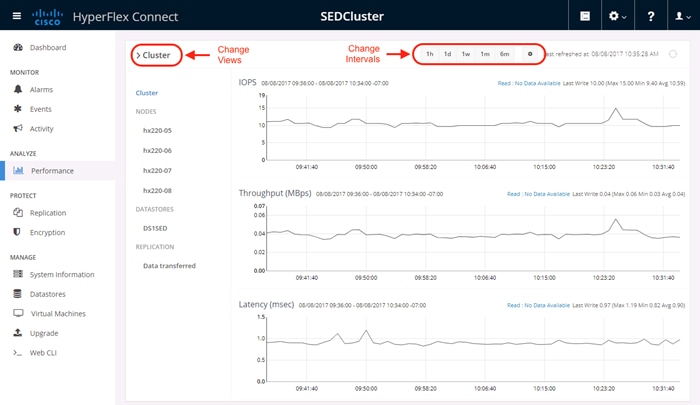
Task: Open the Virtual Machines page
Action: click(58, 313)
